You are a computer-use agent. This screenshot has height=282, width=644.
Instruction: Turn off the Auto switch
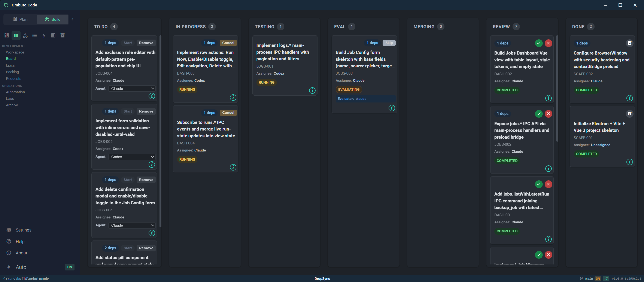[x=70, y=267]
